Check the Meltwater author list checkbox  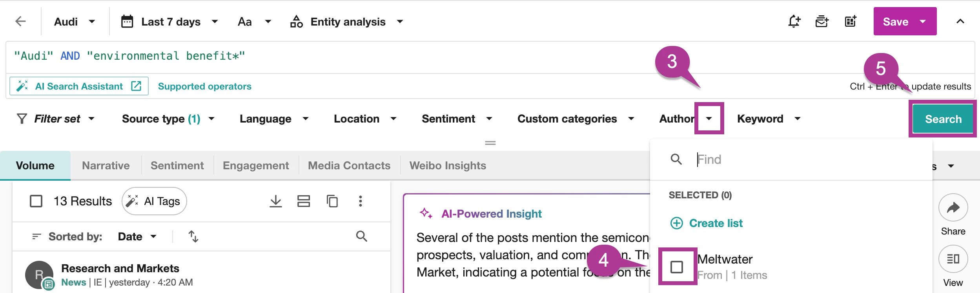point(677,267)
